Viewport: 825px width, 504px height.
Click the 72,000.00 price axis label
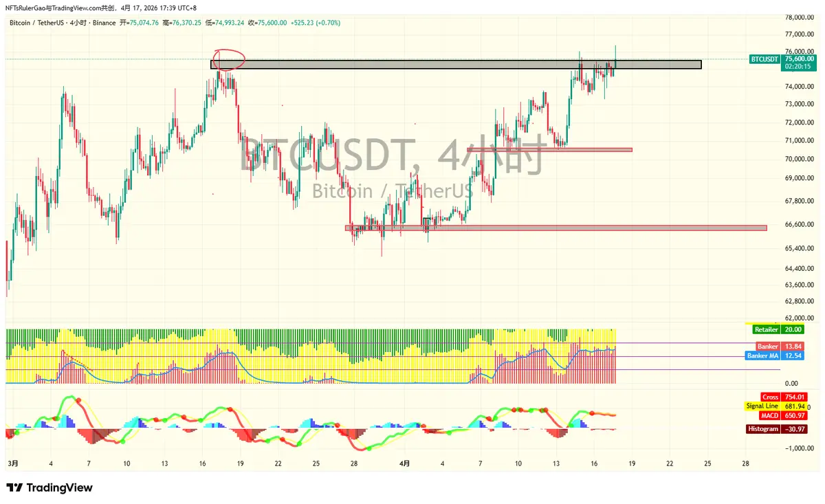click(x=800, y=122)
